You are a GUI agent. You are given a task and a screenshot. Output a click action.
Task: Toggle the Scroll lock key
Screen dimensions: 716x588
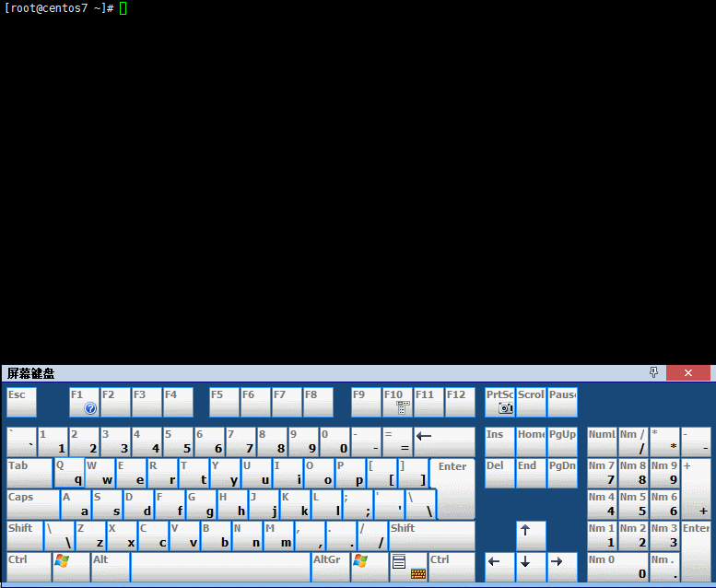[531, 402]
